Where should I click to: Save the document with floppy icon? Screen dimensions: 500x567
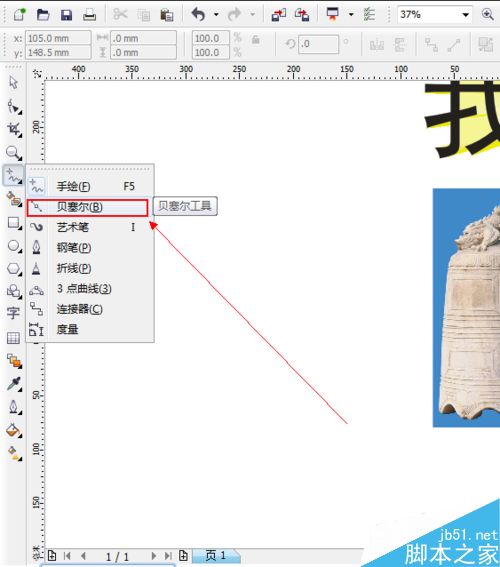(x=66, y=14)
